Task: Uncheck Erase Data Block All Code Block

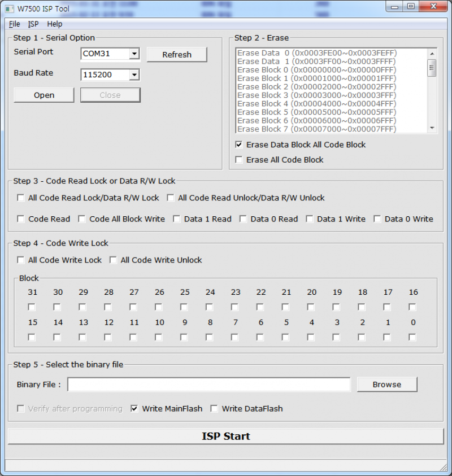Action: (239, 145)
